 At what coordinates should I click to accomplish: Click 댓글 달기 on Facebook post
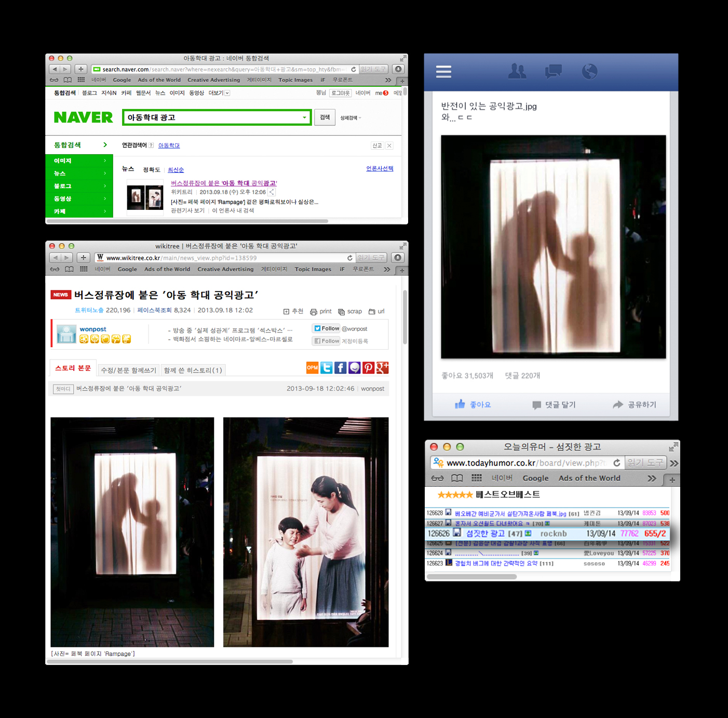(x=554, y=404)
